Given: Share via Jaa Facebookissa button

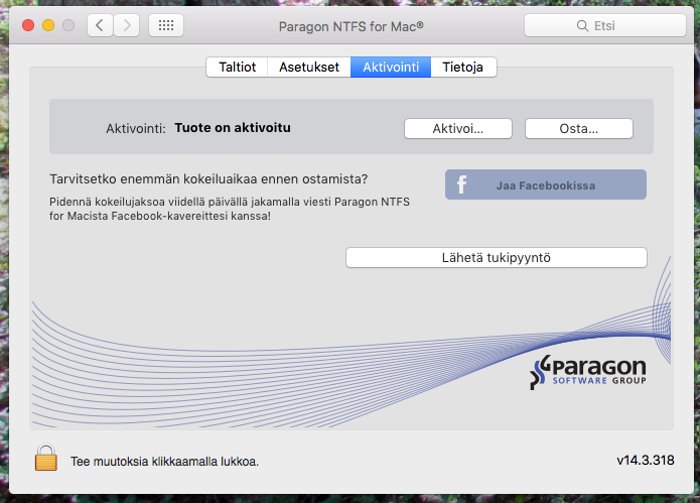Looking at the screenshot, I should coord(546,184).
